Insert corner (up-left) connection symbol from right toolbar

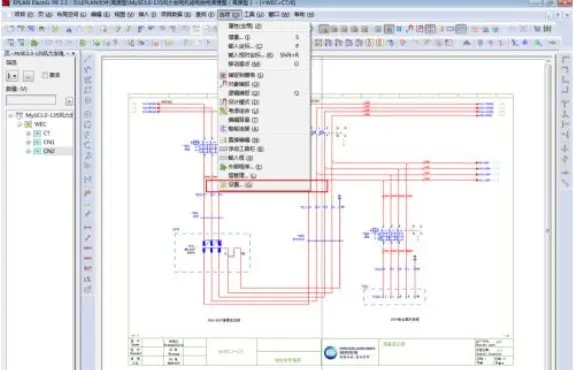click(x=565, y=89)
